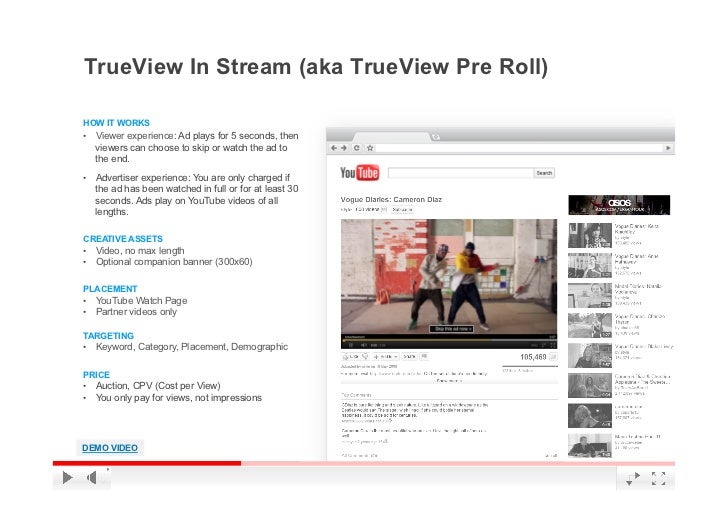Click text Auction, CPV (Cost per View)
The width and height of the screenshot is (728, 515).
[158, 385]
